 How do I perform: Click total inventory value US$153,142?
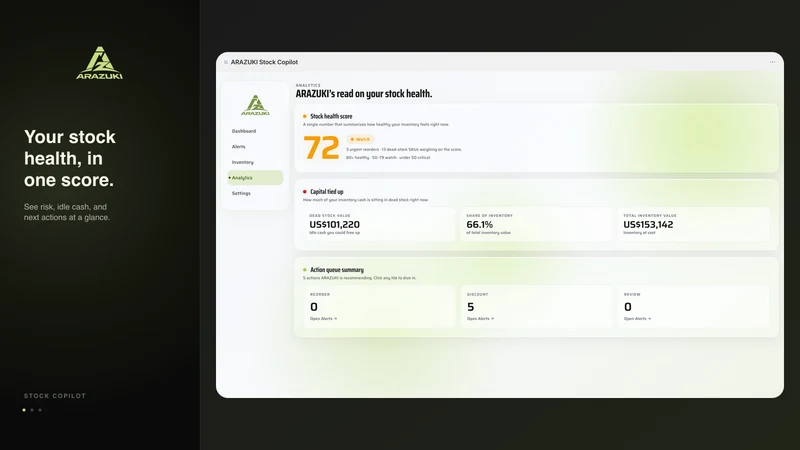pos(648,224)
